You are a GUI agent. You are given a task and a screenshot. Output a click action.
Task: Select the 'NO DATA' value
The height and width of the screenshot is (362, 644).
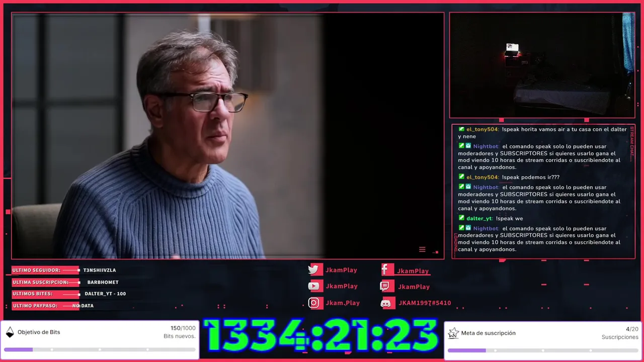tap(83, 306)
